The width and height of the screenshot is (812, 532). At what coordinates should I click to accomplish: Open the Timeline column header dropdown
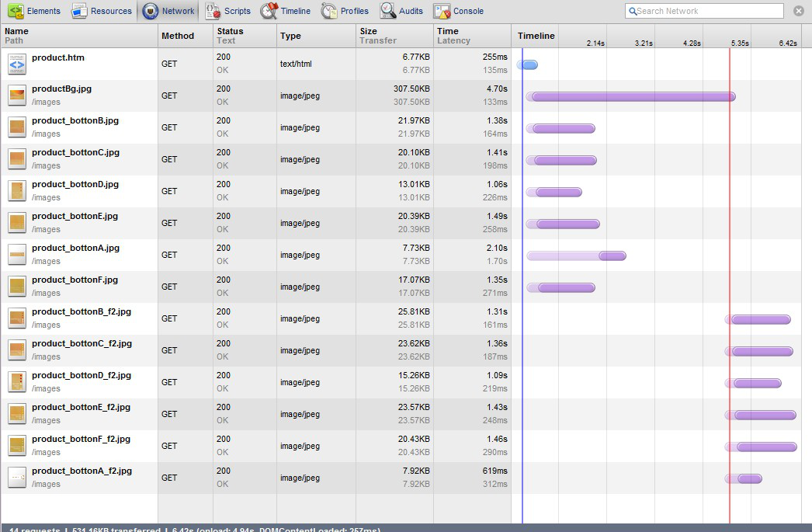click(x=536, y=36)
